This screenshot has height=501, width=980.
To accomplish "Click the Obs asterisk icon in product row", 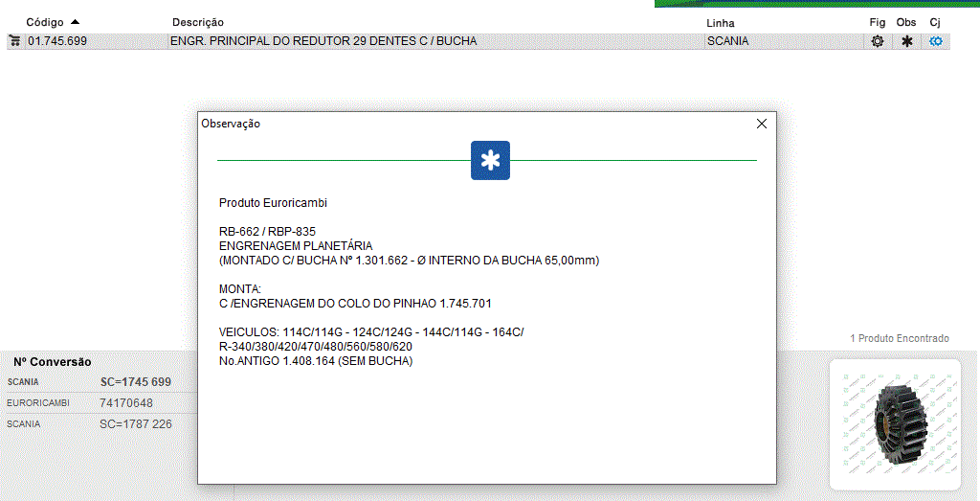I will (x=906, y=41).
